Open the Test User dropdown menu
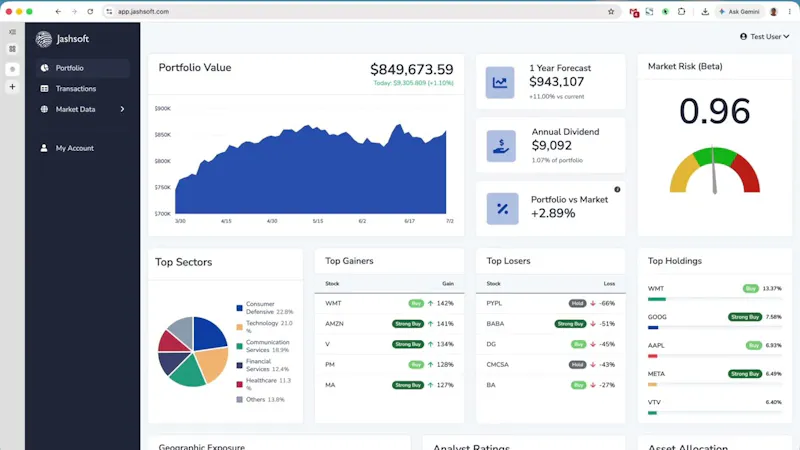The image size is (800, 450). [x=764, y=37]
